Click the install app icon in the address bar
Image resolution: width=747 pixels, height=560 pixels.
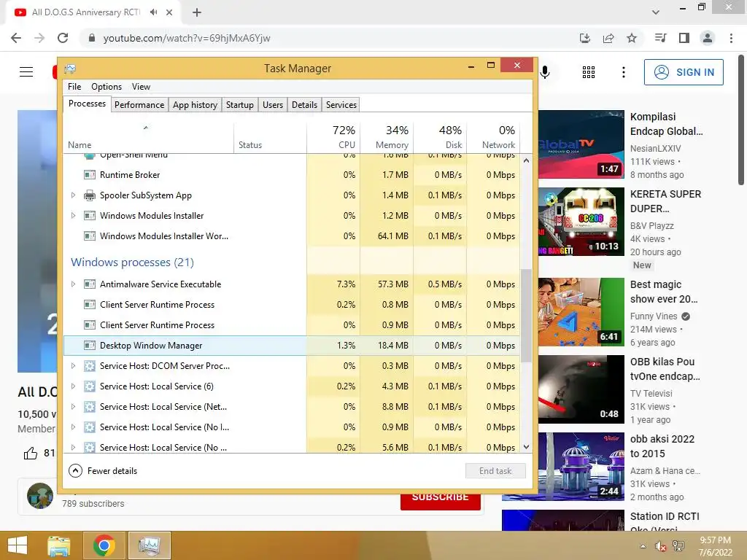click(x=584, y=38)
